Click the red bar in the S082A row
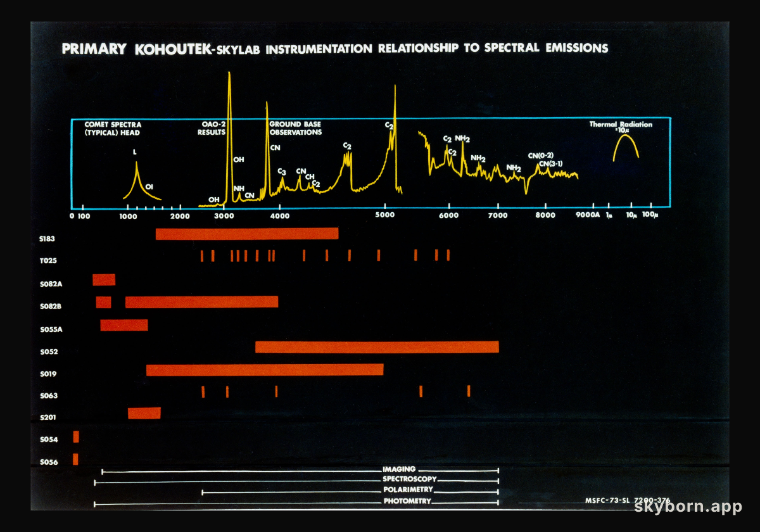This screenshot has height=532, width=760. coord(104,280)
